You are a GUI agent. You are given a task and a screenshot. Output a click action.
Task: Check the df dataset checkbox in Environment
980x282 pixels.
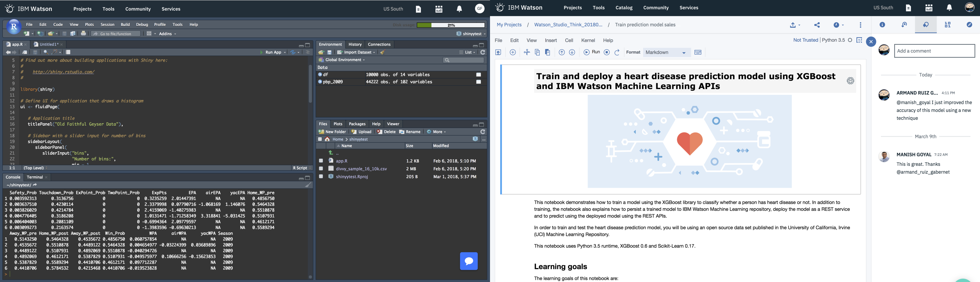coord(479,74)
